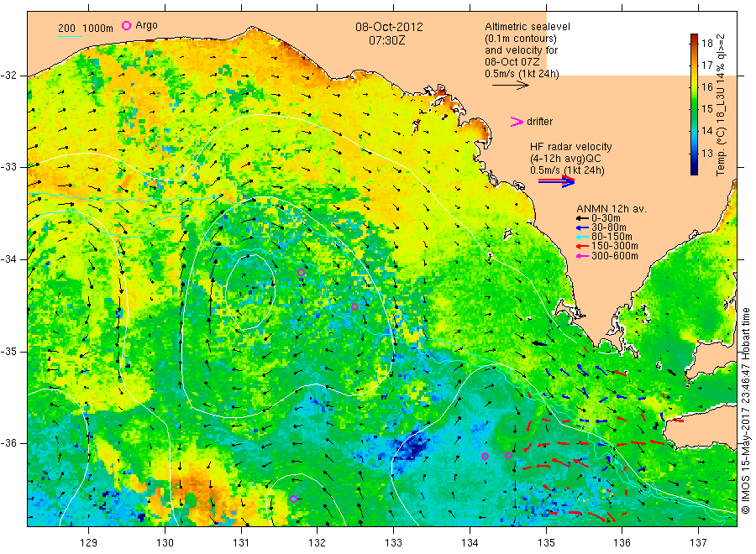Click the Argo float marker near 131.7°E, 36.6°S
Viewport: 756px width, 554px height.
pos(294,499)
